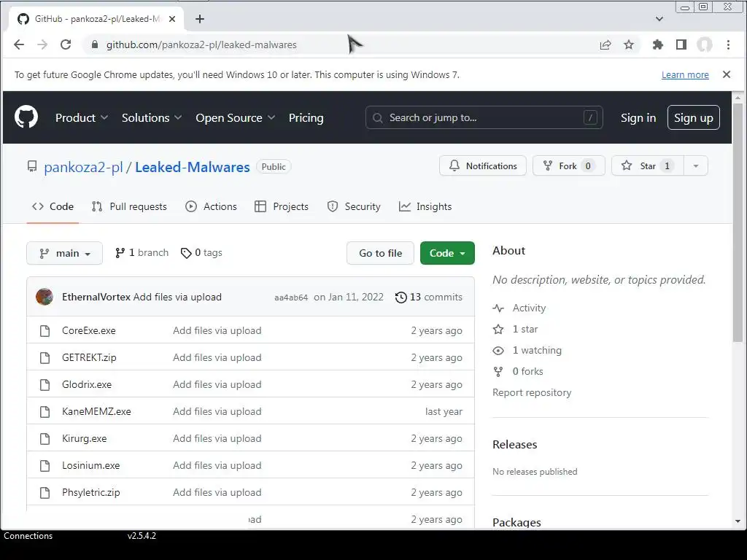Image resolution: width=747 pixels, height=560 pixels.
Task: Share this page via address bar icon
Action: pos(605,44)
